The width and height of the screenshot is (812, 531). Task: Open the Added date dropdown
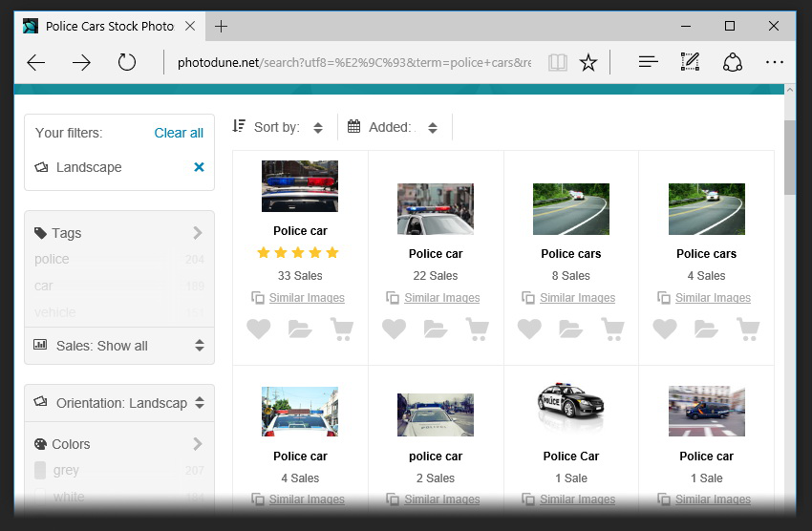pos(393,127)
